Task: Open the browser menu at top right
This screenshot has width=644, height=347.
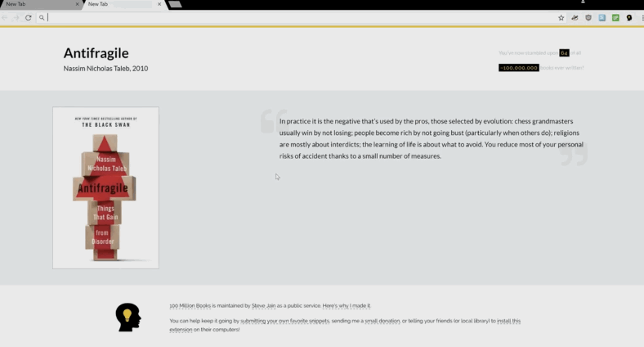Action: click(642, 18)
